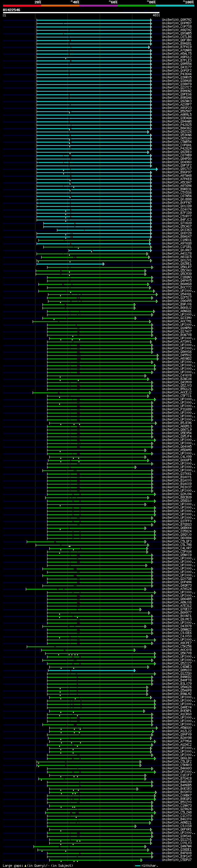Screen dimensions: 197x868
Task: Click the cyan ~80–100% identity legend segment
Action: pos(175,6)
